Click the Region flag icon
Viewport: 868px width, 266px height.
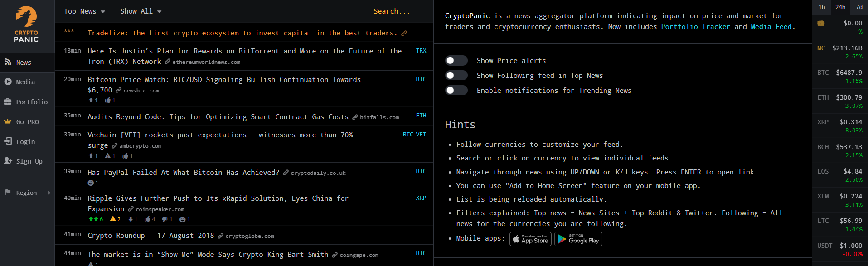pos(8,193)
